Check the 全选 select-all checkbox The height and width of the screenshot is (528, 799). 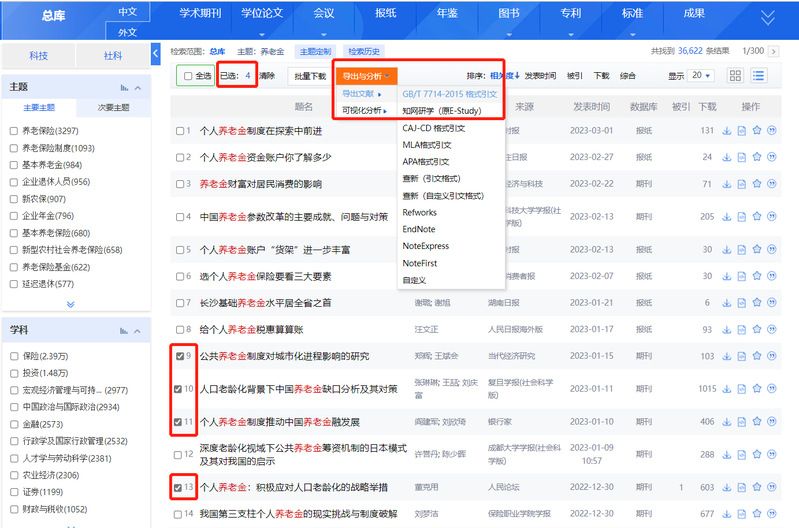pos(188,75)
